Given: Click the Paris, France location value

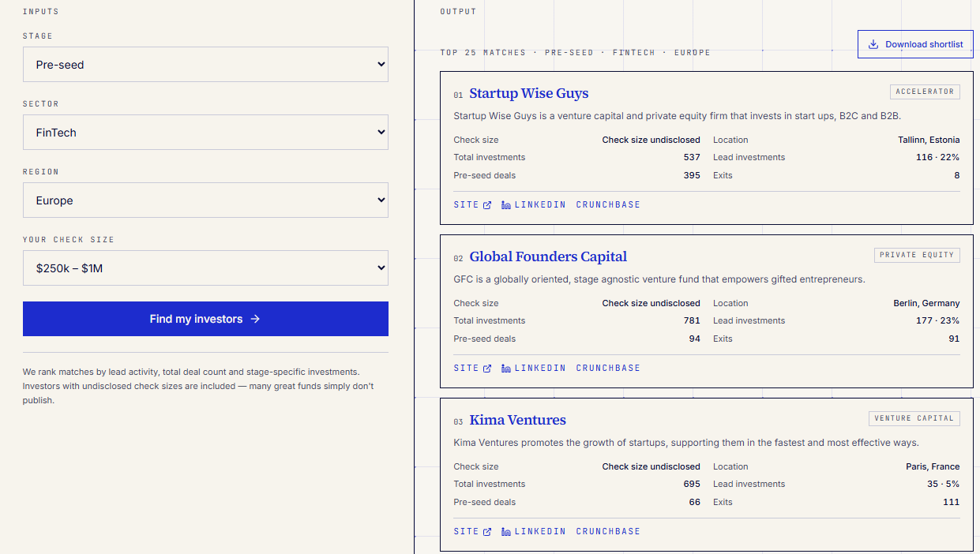Looking at the screenshot, I should 933,466.
